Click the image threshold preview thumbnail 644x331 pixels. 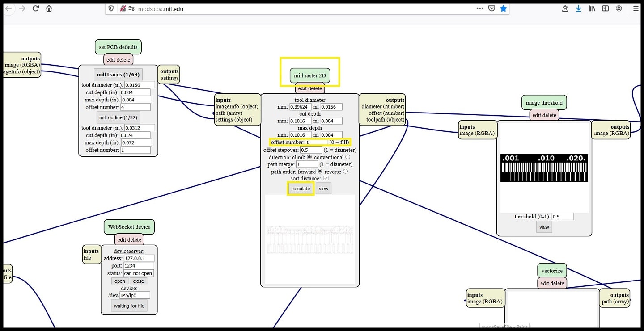(x=544, y=168)
